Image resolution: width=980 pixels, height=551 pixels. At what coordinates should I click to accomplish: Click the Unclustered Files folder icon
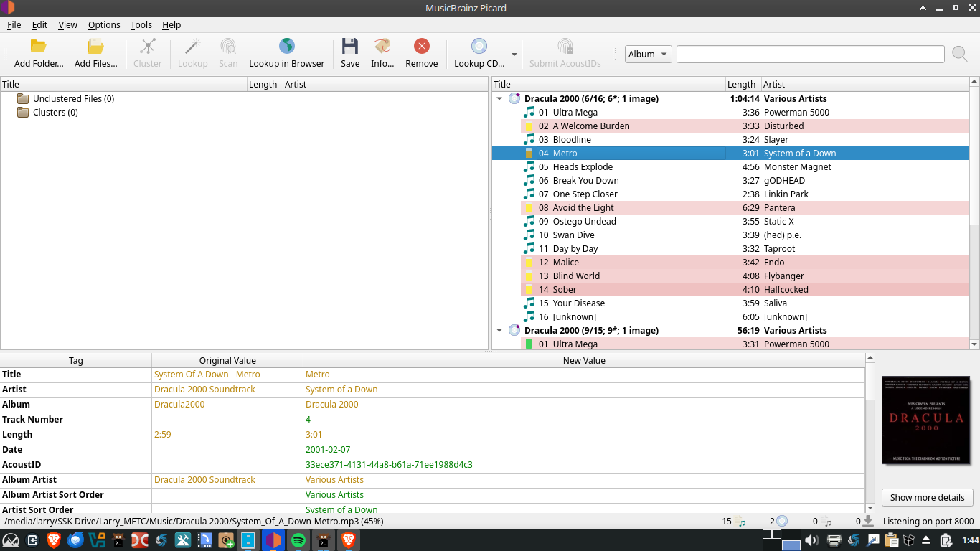[x=23, y=99]
